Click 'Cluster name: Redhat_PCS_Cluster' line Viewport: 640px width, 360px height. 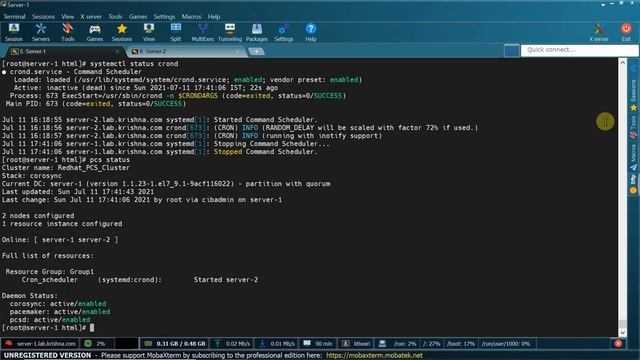(66, 168)
